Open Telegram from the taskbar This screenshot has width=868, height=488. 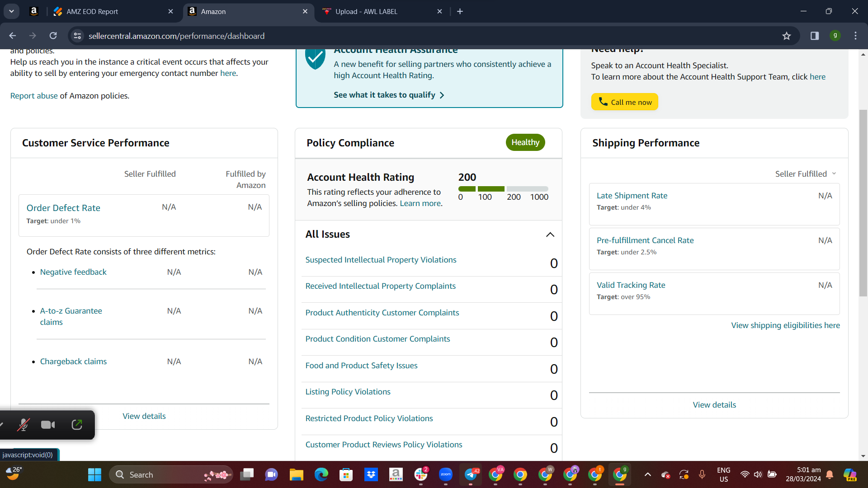coord(471,474)
